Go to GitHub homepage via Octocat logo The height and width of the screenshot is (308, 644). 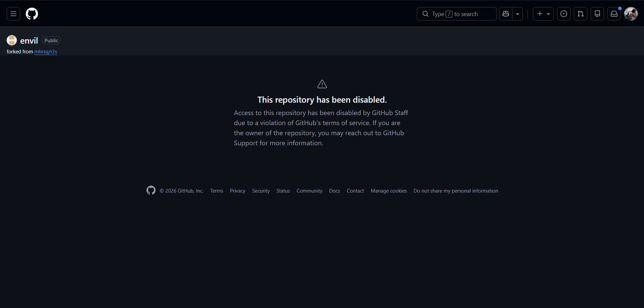pyautogui.click(x=32, y=14)
